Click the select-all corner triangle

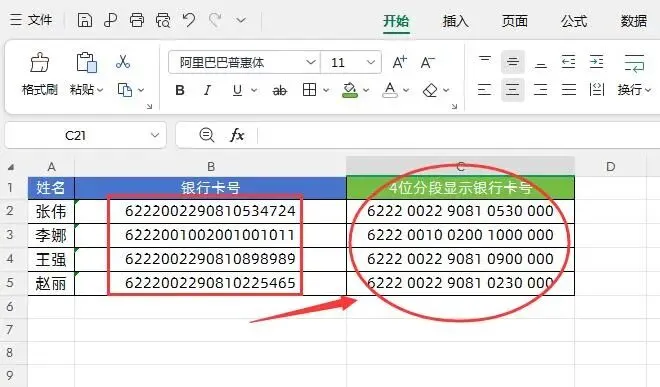(11, 167)
